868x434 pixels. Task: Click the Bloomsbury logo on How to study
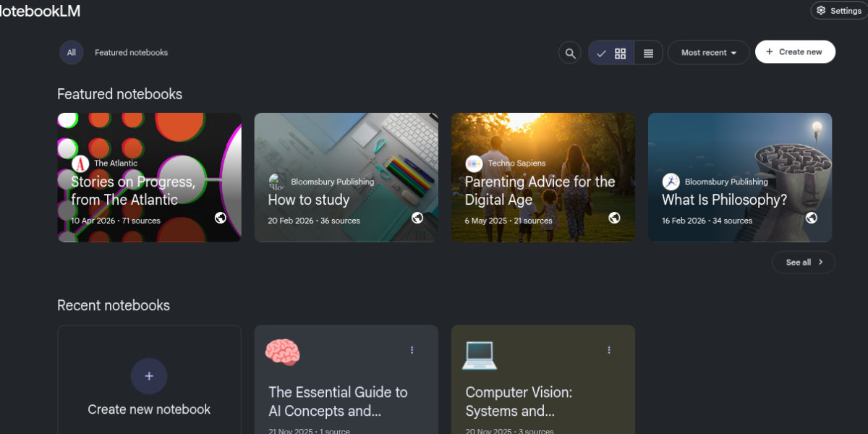point(277,182)
